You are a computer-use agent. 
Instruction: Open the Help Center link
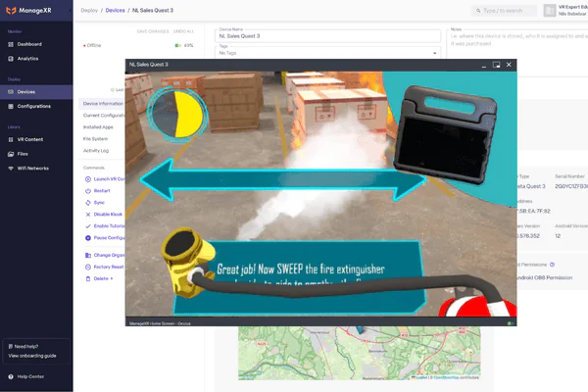30,376
